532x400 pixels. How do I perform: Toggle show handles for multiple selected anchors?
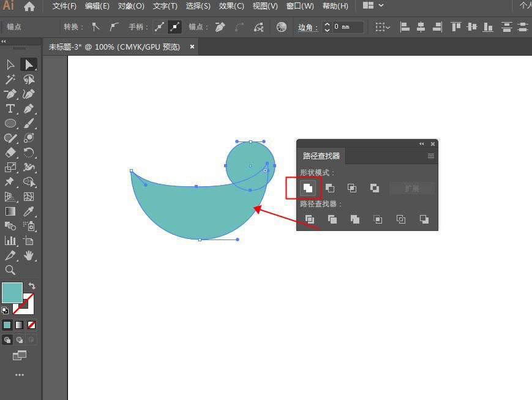pyautogui.click(x=159, y=27)
